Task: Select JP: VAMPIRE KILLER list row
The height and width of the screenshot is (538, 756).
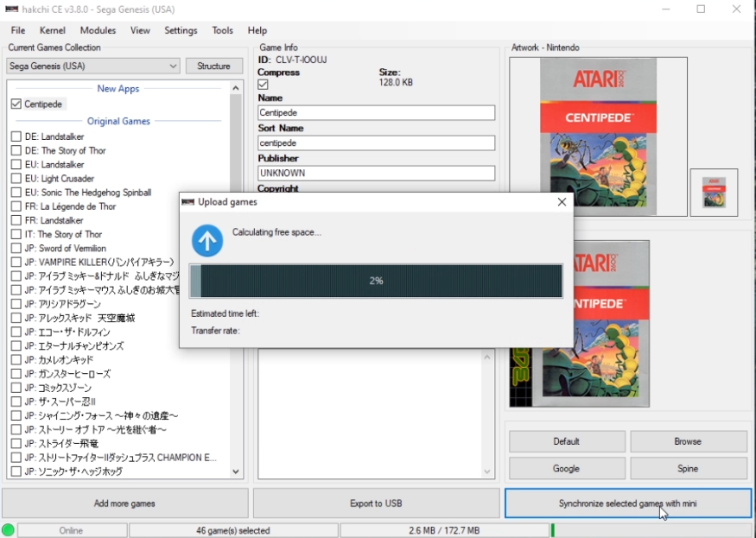Action: click(99, 263)
